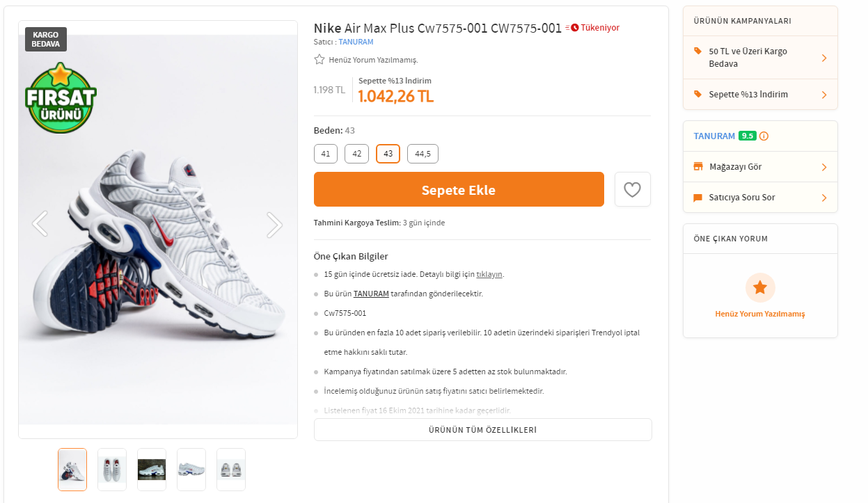Choose size 44,5 option
The height and width of the screenshot is (503, 868).
(x=423, y=154)
